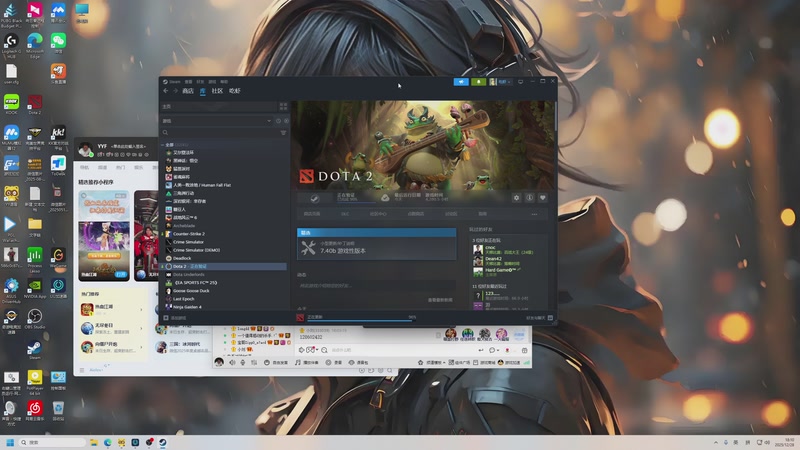
Task: Click the taskbar search box
Action: click(x=53, y=442)
